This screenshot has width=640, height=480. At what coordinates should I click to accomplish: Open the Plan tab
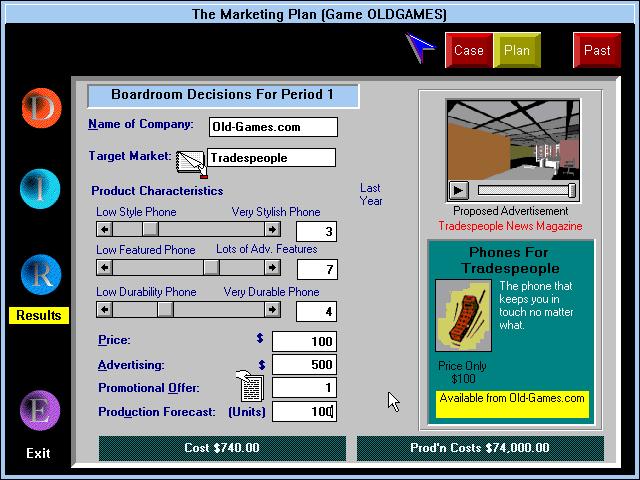(517, 50)
